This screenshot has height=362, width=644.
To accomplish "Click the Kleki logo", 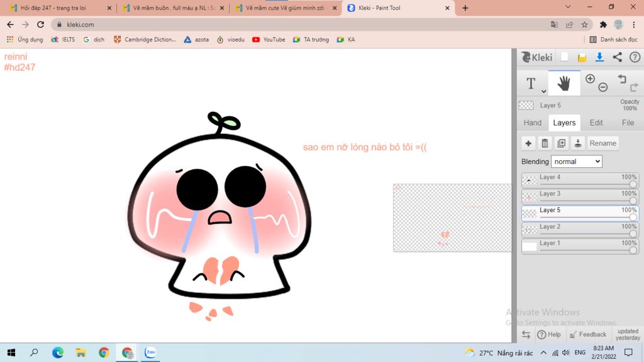I will (537, 57).
